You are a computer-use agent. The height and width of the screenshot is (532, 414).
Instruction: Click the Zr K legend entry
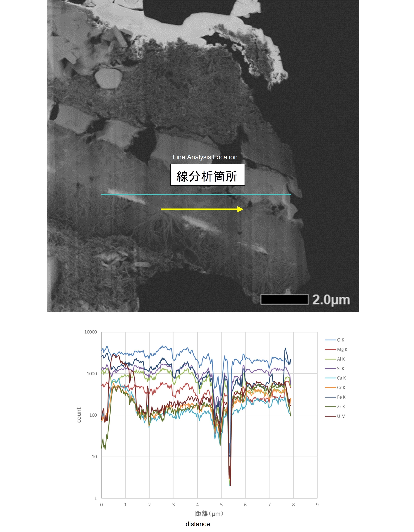(335, 407)
